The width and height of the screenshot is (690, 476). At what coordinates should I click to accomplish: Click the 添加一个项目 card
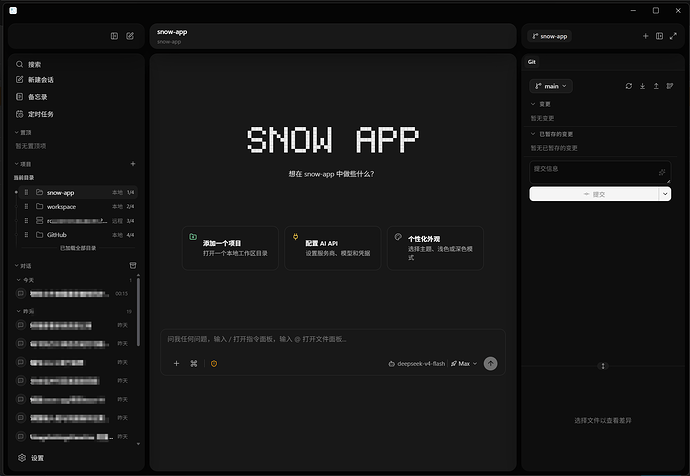coord(230,248)
